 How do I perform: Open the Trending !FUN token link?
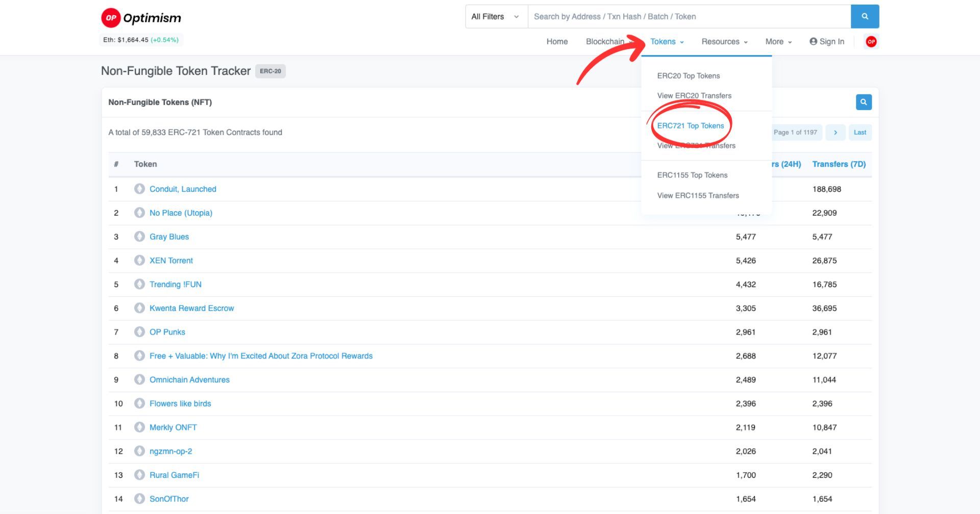click(x=175, y=285)
